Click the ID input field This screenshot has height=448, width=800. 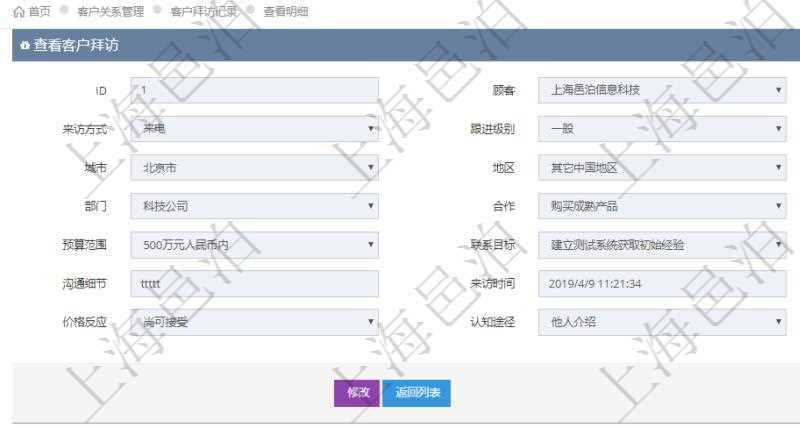[255, 90]
